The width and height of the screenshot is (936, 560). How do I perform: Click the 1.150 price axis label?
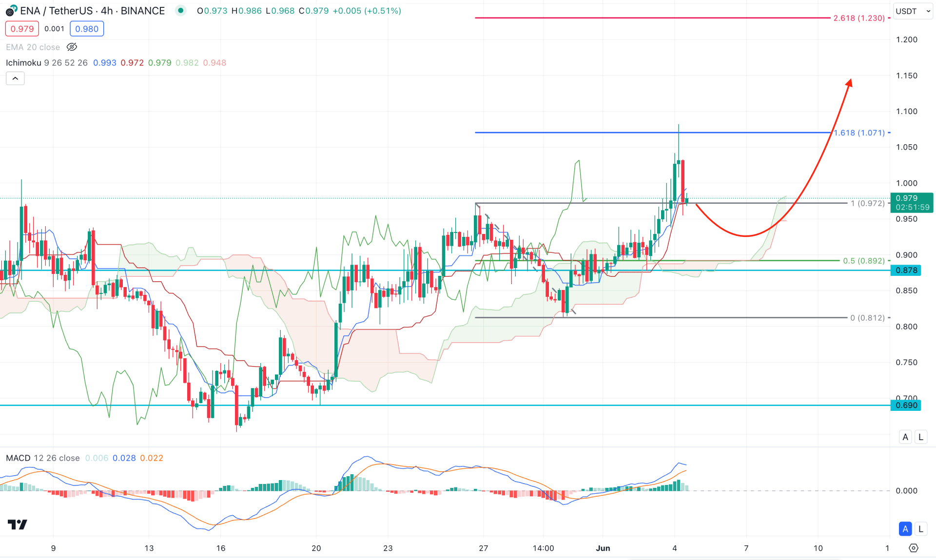[x=906, y=76]
